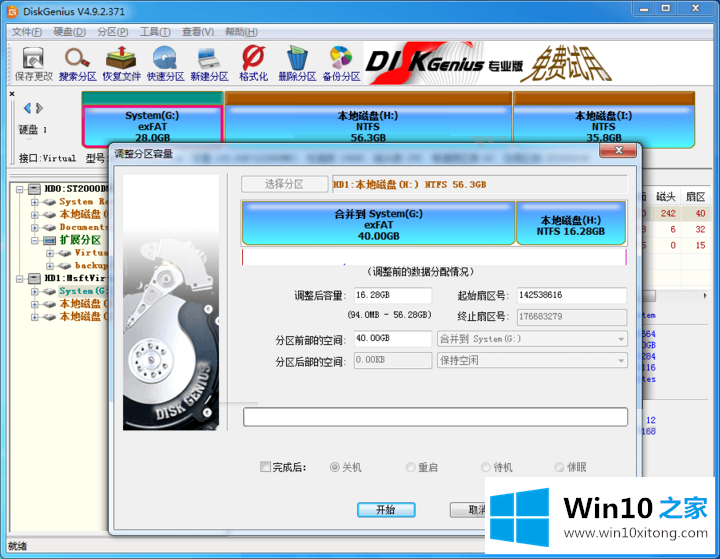The height and width of the screenshot is (559, 720).
Task: Click the size after adjustment field showing 16.28GB
Action: pyautogui.click(x=393, y=295)
